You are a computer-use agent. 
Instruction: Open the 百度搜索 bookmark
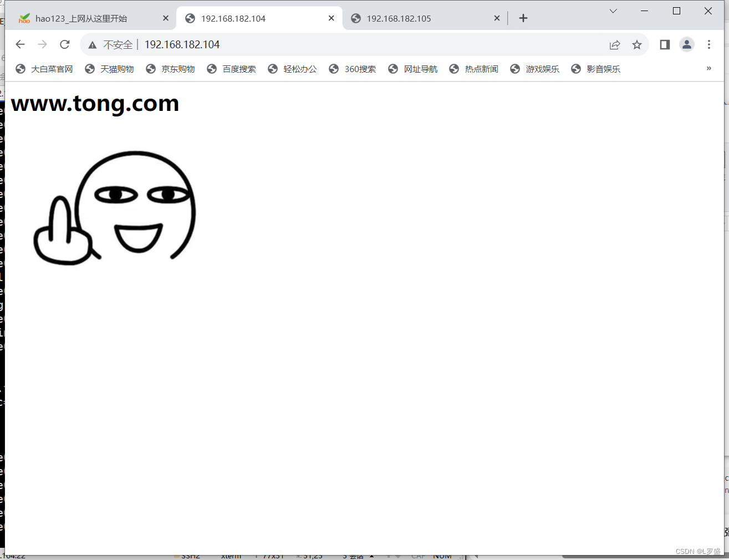tap(232, 69)
